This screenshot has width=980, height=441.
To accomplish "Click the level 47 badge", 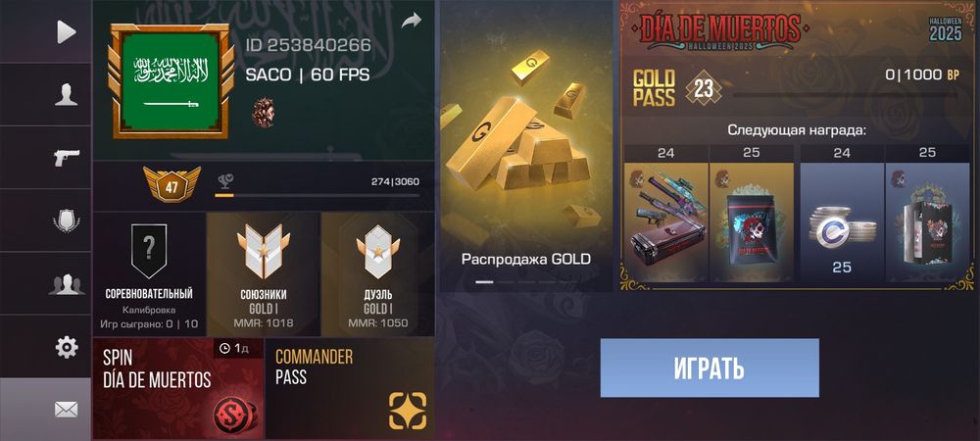I will [x=171, y=183].
